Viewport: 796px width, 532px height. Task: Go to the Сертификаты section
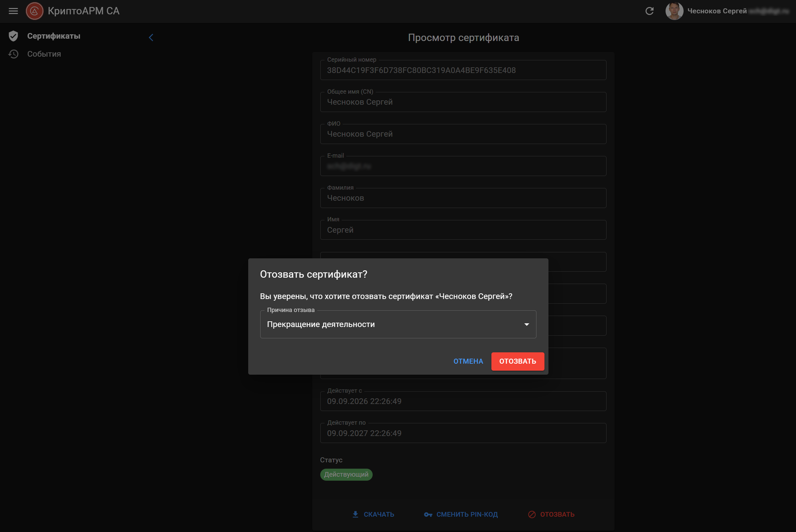[x=54, y=36]
